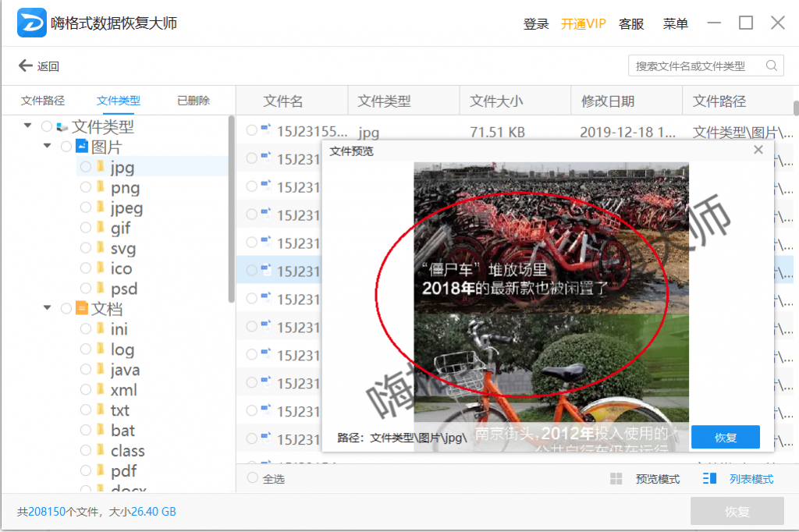Close the file preview popup
Image resolution: width=799 pixels, height=532 pixels.
[758, 150]
